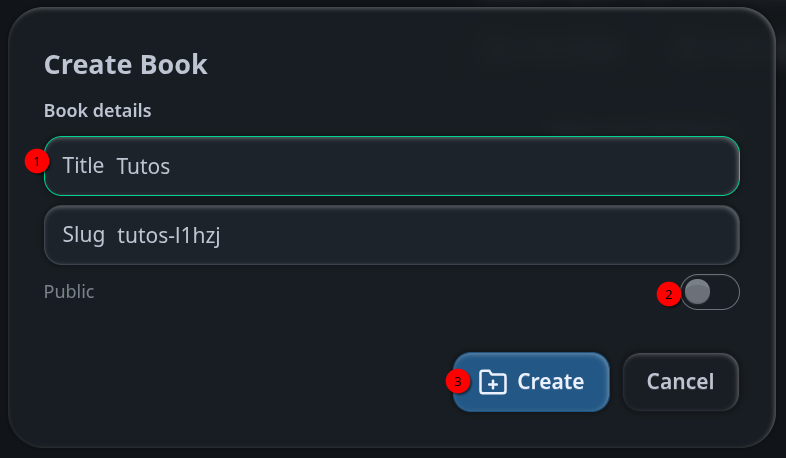Click the Create Book dialog heading
This screenshot has height=458, width=786.
(x=126, y=65)
